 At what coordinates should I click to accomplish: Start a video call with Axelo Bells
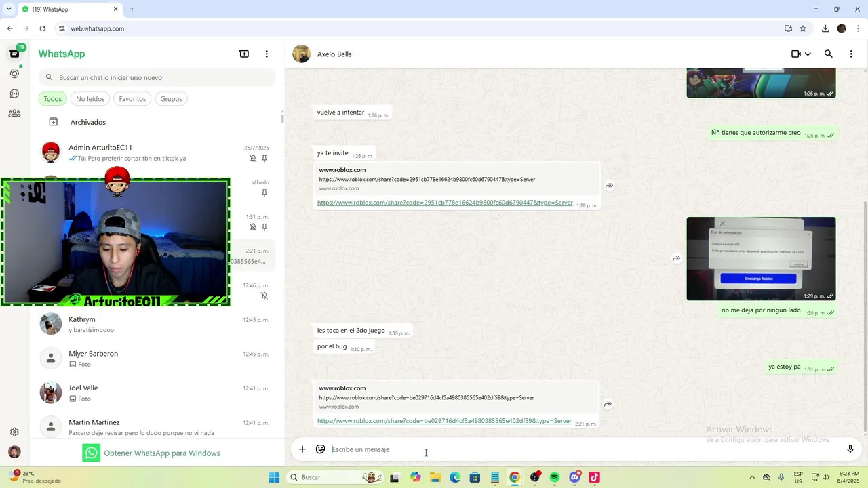click(796, 54)
